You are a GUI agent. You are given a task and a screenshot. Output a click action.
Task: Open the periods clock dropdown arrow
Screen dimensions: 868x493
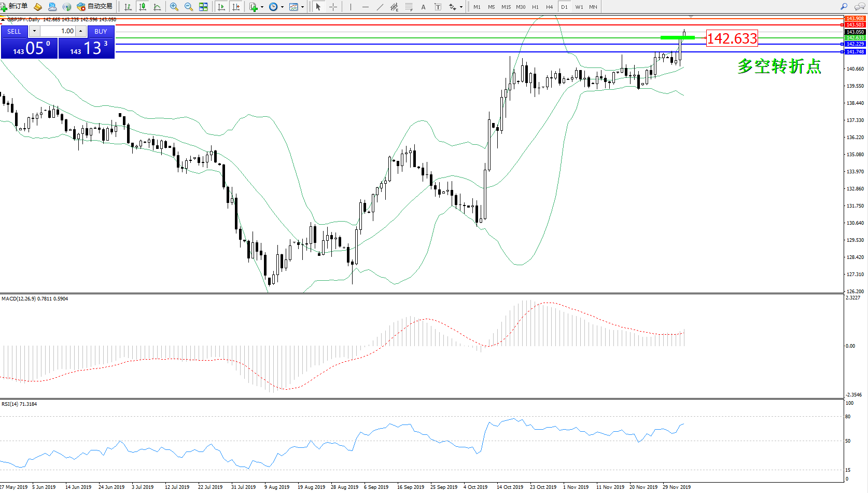click(282, 7)
